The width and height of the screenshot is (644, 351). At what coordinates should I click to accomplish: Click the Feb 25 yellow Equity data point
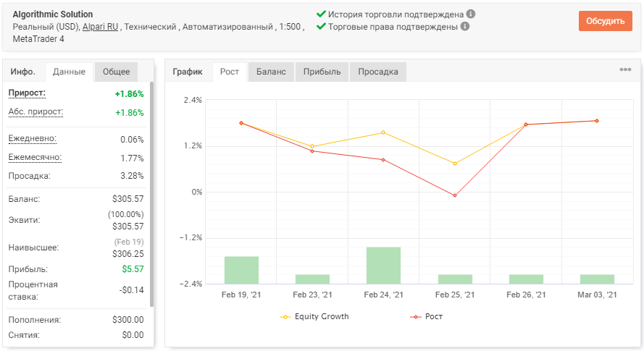[x=455, y=164]
